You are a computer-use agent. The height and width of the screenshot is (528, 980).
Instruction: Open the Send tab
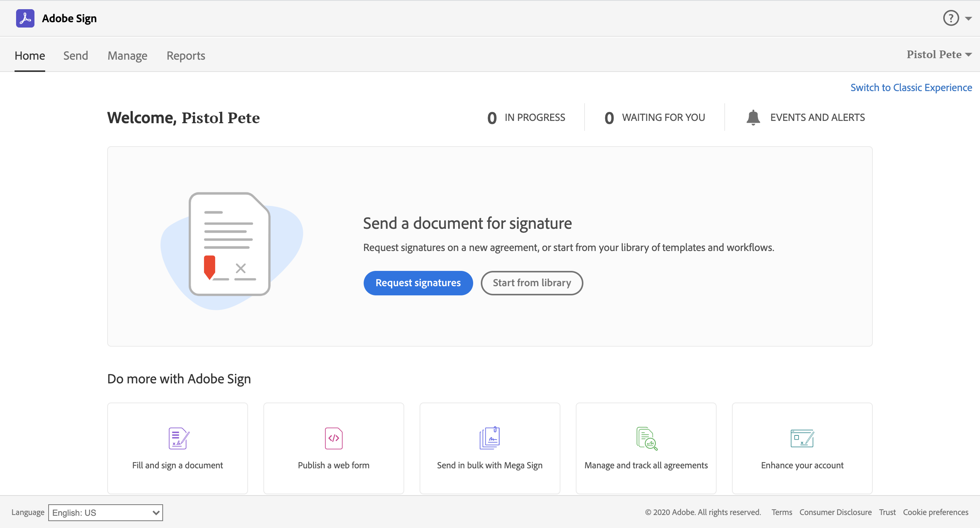click(x=76, y=56)
